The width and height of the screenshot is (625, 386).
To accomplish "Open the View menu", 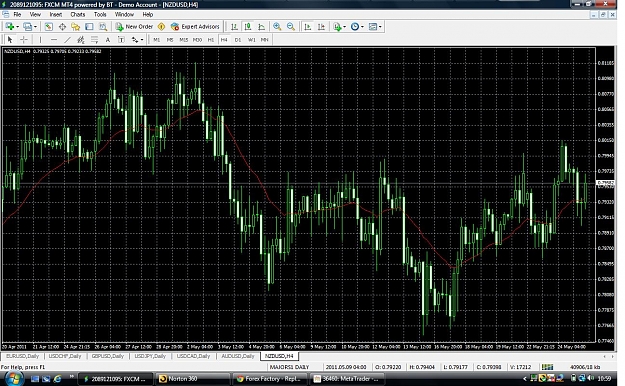I will (35, 14).
